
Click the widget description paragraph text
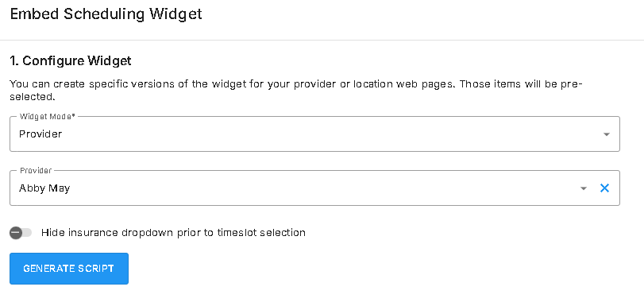click(x=295, y=91)
